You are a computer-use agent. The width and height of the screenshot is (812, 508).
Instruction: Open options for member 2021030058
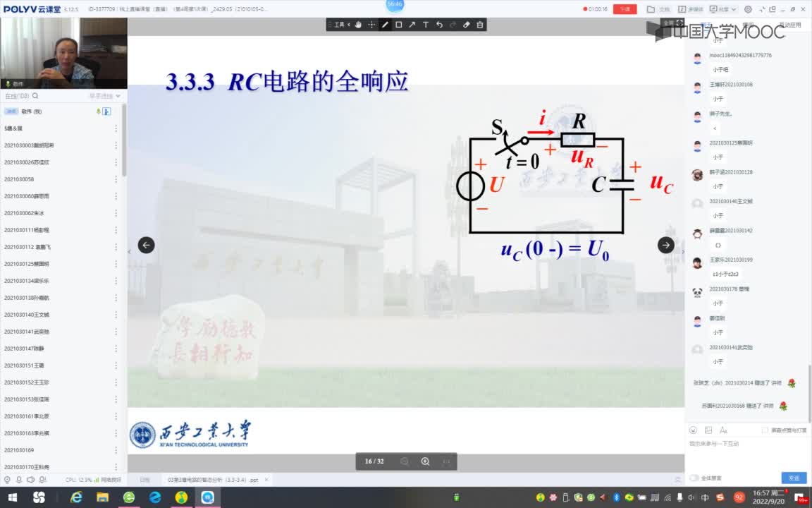click(x=116, y=179)
